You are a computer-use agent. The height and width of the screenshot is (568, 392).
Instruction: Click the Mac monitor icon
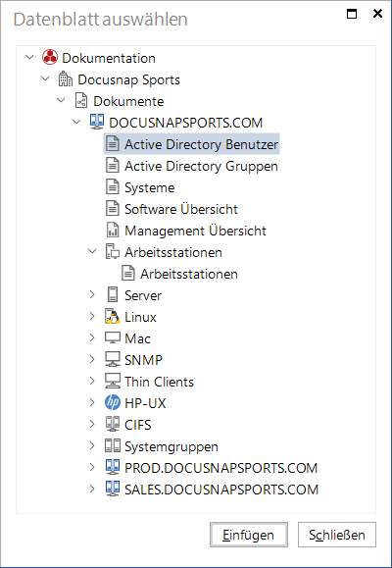[x=113, y=338]
